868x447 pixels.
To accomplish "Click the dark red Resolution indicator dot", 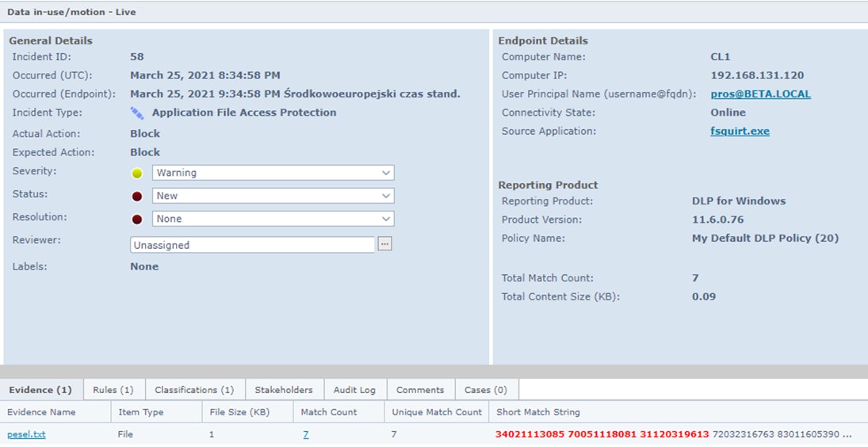I will tap(137, 220).
